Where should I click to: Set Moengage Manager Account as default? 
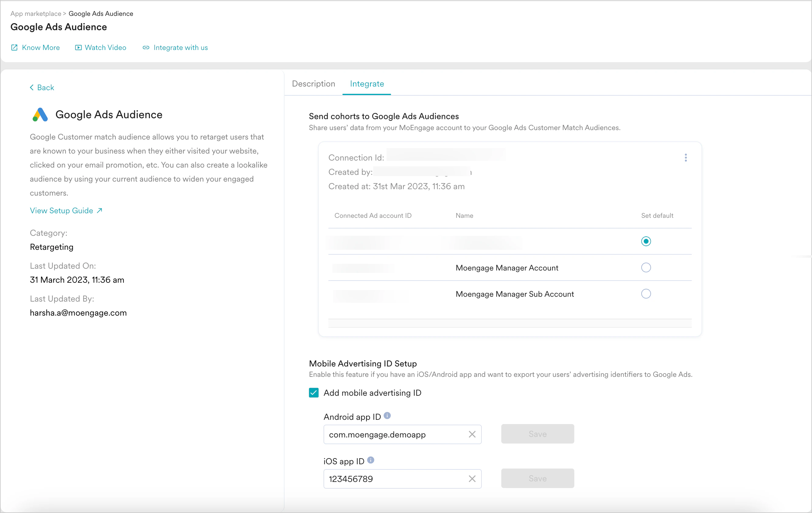[x=646, y=268]
